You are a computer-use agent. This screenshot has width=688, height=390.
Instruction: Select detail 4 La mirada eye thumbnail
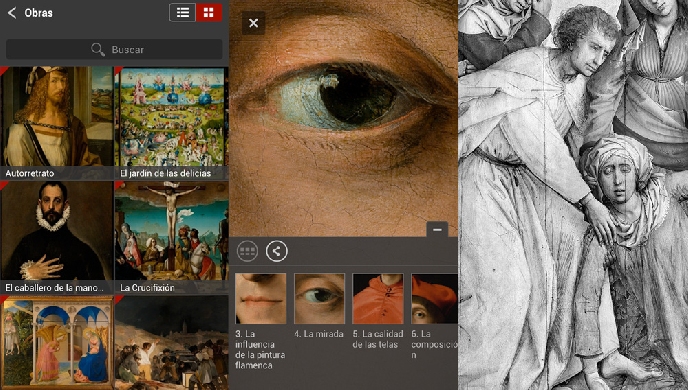319,299
